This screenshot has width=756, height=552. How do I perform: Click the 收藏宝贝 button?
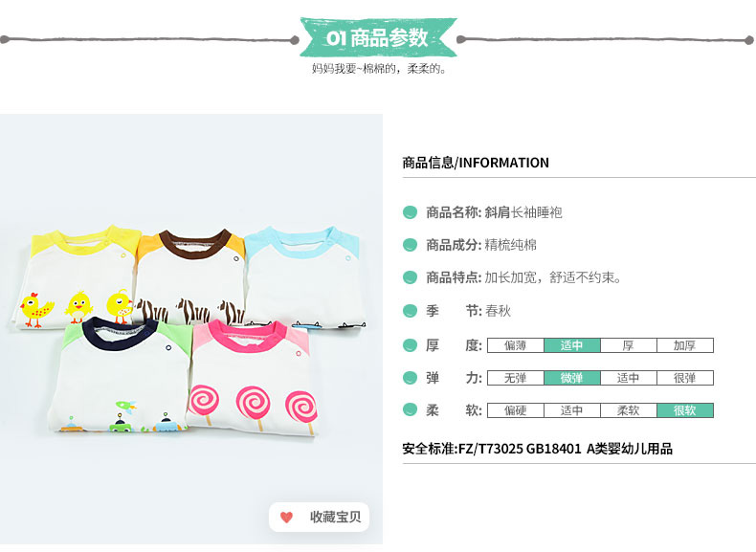tap(320, 518)
